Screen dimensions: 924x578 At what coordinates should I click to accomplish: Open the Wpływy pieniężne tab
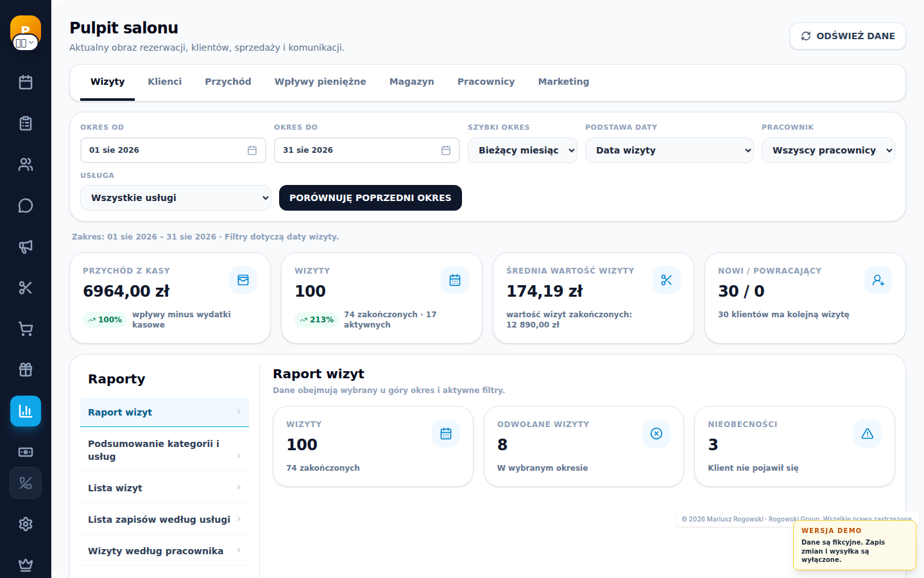tap(320, 82)
